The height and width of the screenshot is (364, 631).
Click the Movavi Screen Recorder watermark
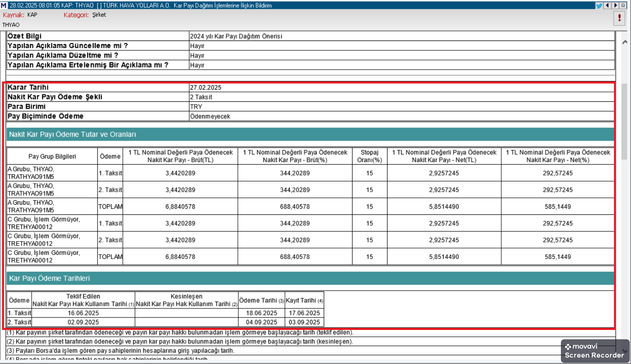pyautogui.click(x=594, y=351)
